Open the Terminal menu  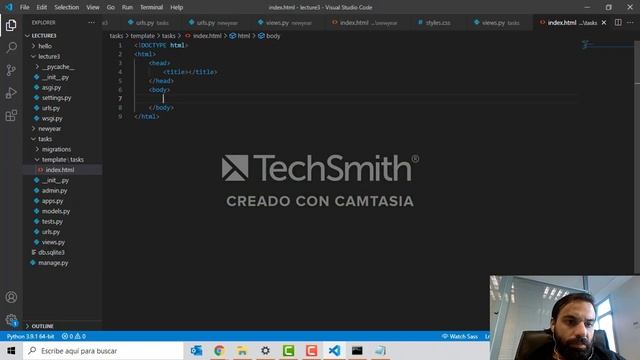click(151, 7)
